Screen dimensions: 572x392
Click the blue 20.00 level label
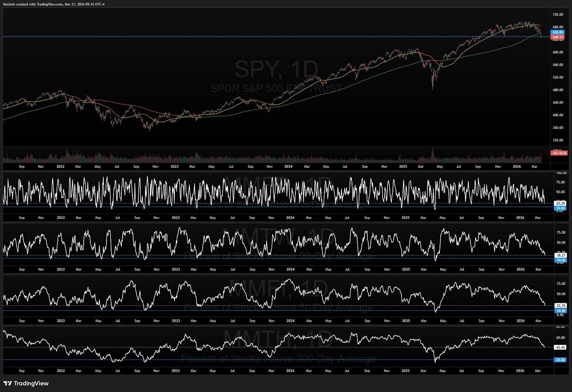[560, 360]
